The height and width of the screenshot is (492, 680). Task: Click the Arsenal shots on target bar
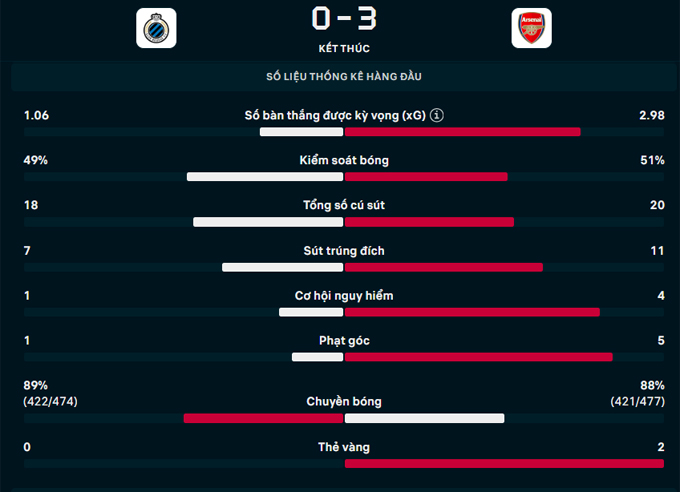tap(444, 267)
